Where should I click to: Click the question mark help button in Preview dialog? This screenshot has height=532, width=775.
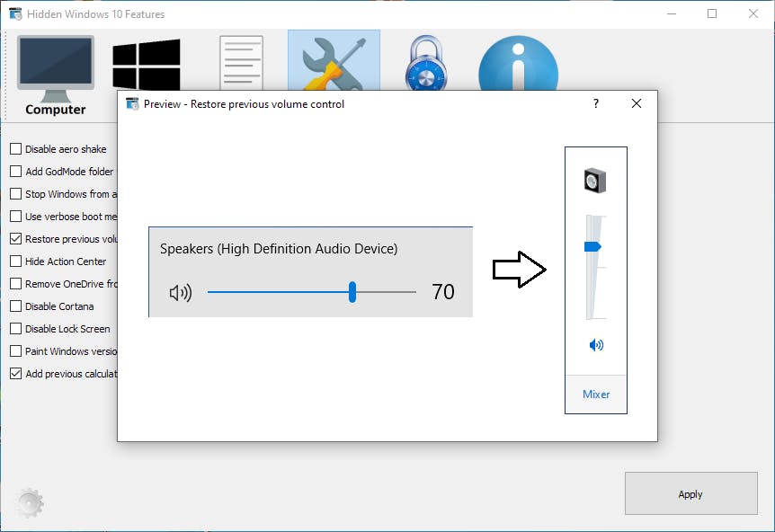tap(596, 103)
